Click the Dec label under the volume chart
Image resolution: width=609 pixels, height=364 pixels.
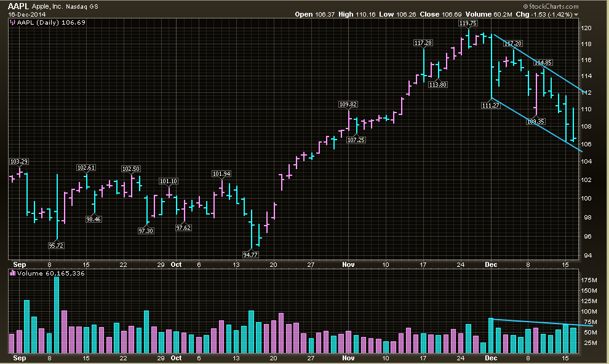(491, 358)
